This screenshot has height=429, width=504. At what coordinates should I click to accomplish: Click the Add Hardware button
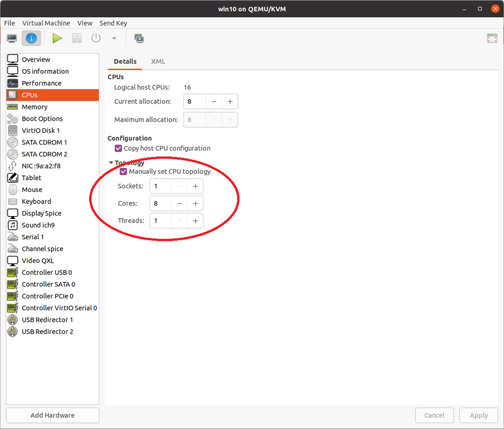(x=53, y=416)
